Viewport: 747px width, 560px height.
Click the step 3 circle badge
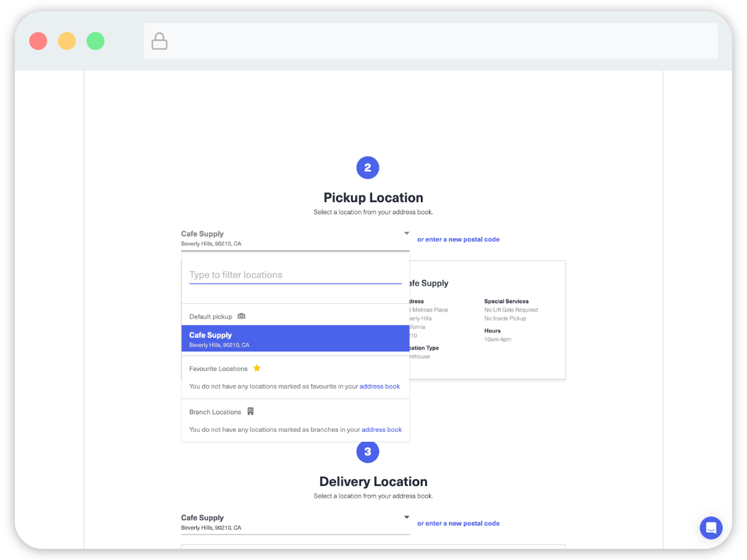[367, 451]
